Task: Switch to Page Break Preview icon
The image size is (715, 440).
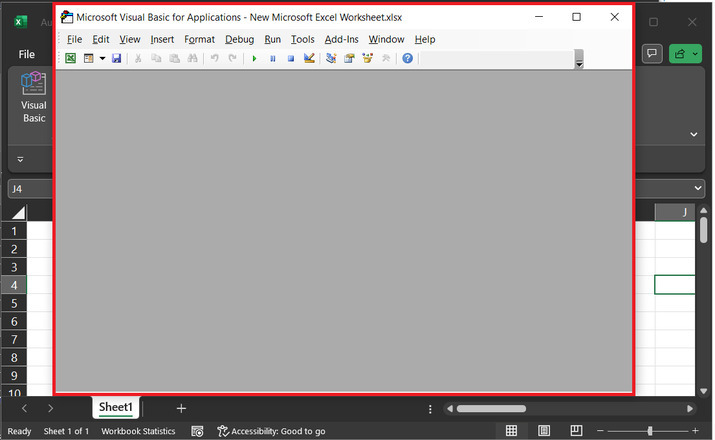Action: pyautogui.click(x=576, y=430)
